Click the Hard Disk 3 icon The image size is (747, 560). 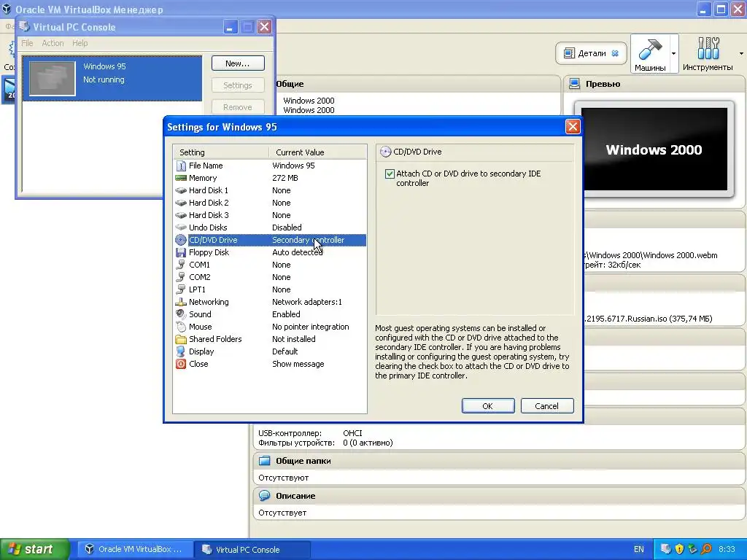tap(181, 215)
